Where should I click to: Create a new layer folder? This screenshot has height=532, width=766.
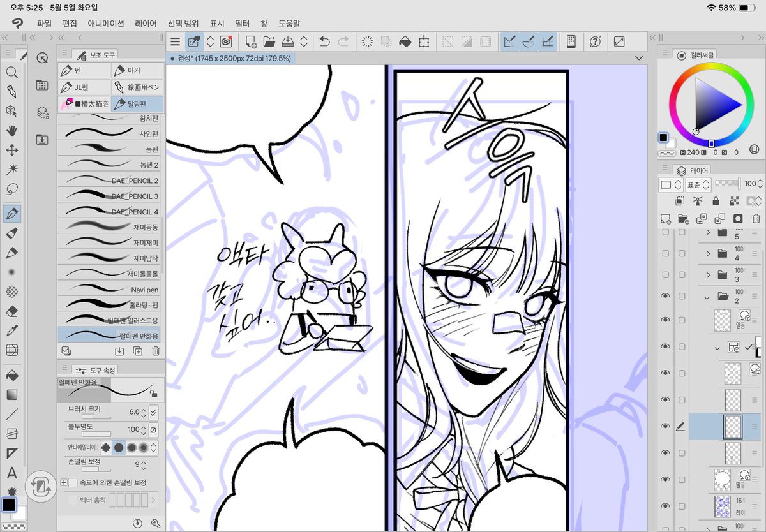tap(683, 218)
